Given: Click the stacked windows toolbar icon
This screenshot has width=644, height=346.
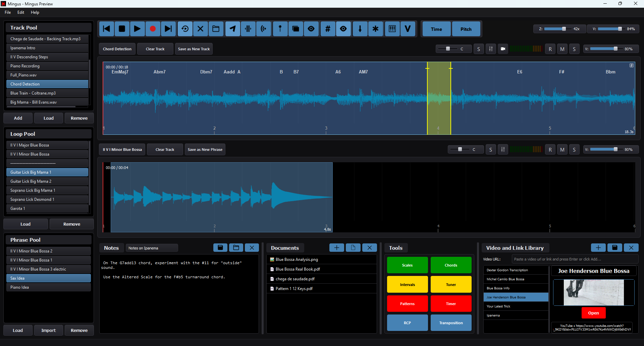Looking at the screenshot, I should click(296, 29).
